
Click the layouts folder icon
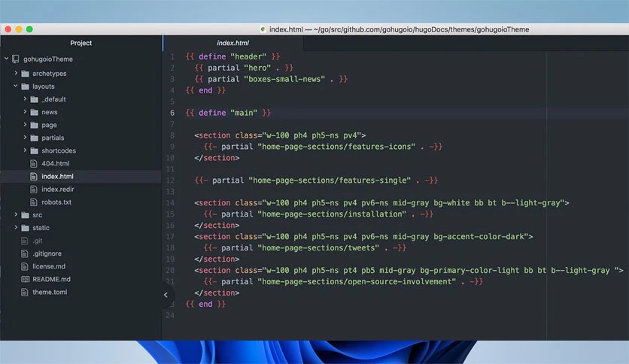pyautogui.click(x=26, y=86)
